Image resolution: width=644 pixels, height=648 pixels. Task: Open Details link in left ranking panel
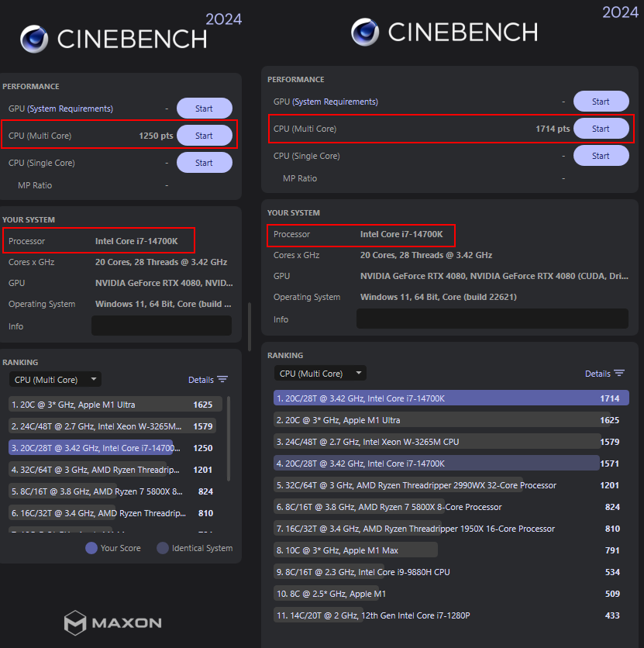(x=201, y=380)
